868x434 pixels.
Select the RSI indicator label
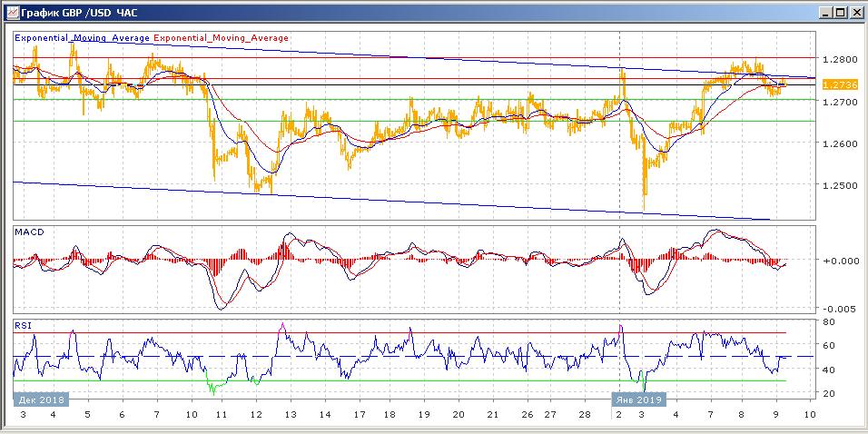point(23,324)
